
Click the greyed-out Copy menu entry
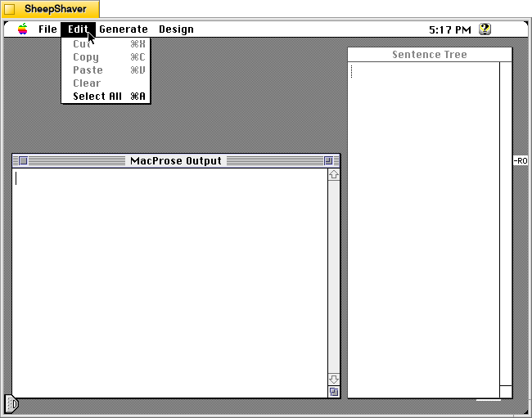coord(106,57)
